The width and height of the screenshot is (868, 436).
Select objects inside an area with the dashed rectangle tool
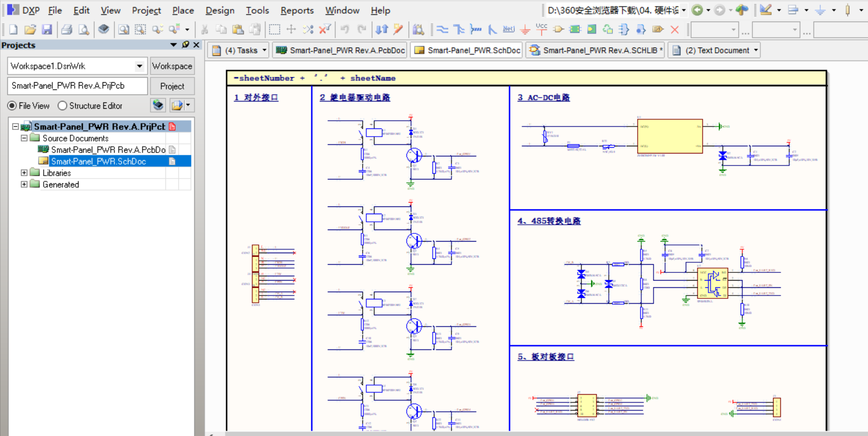point(275,30)
